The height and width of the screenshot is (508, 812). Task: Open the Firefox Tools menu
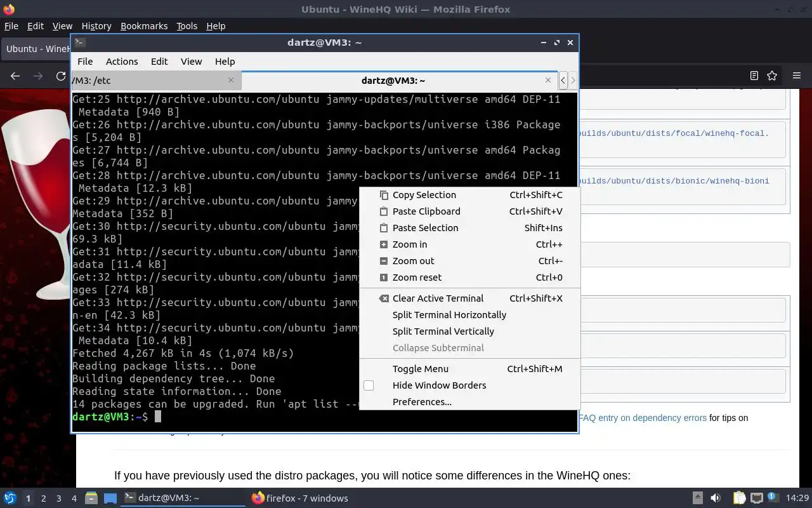tap(187, 26)
